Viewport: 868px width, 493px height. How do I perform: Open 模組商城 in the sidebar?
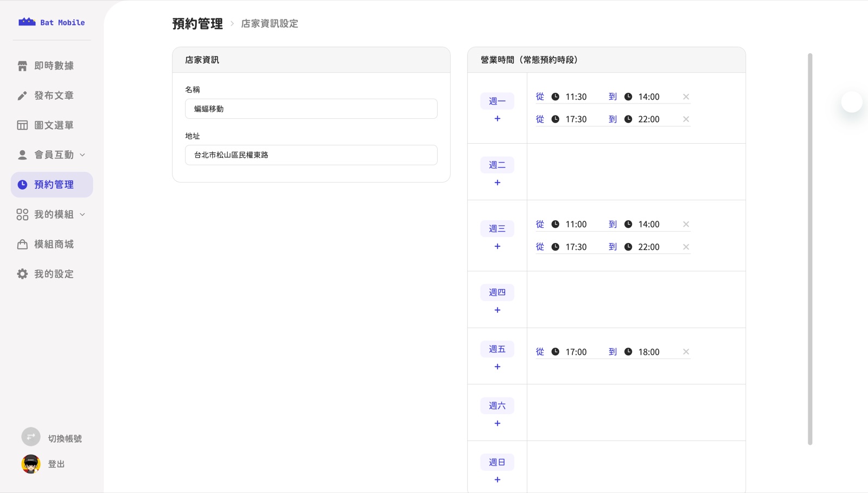tap(52, 245)
